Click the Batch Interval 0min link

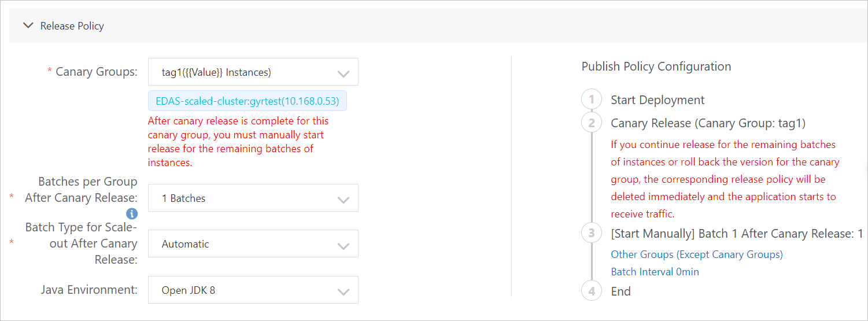click(x=655, y=272)
